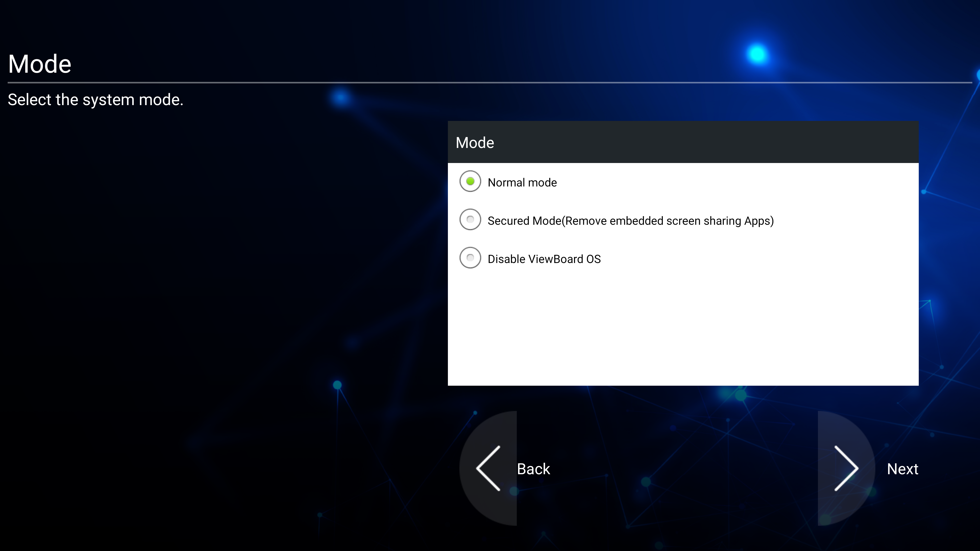Click the "Normal mode" label text
980x551 pixels.
click(x=522, y=183)
